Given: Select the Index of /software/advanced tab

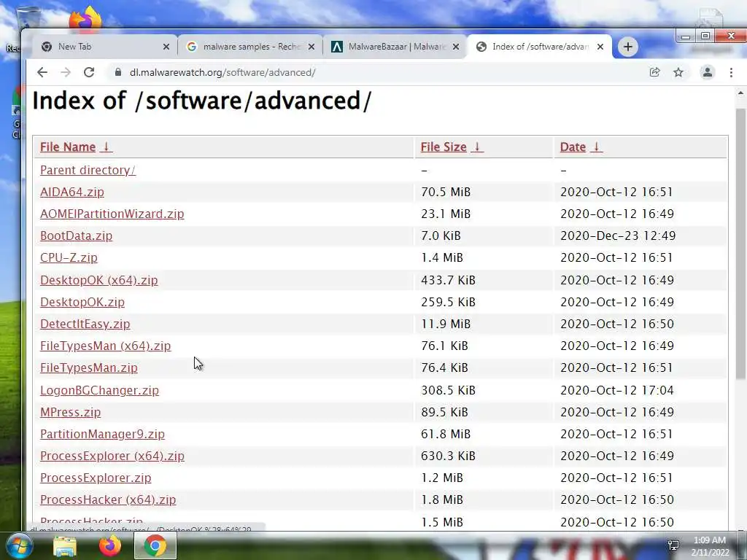Looking at the screenshot, I should [539, 47].
